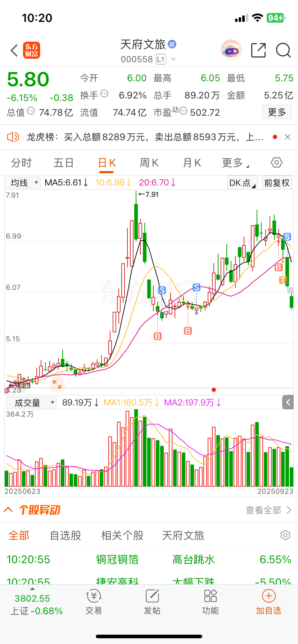Select the 自选股 filter tab
Image resolution: width=298 pixels, height=644 pixels.
point(66,535)
